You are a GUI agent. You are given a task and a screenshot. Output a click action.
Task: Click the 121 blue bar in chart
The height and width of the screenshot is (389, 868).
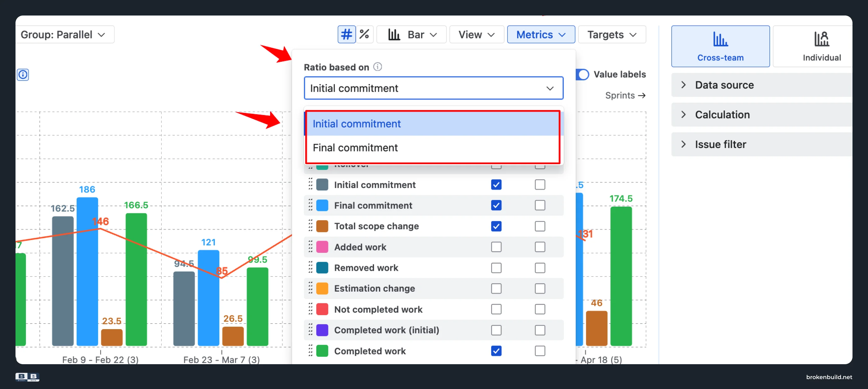pyautogui.click(x=209, y=298)
